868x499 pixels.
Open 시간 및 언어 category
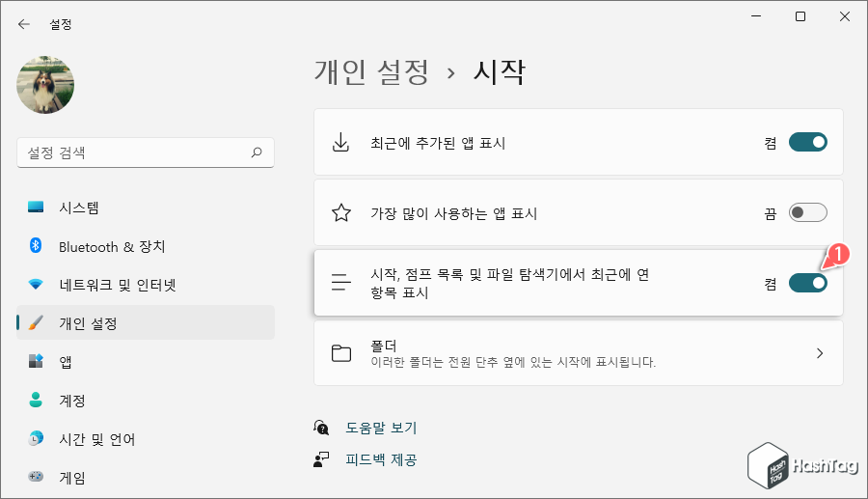pos(146,438)
